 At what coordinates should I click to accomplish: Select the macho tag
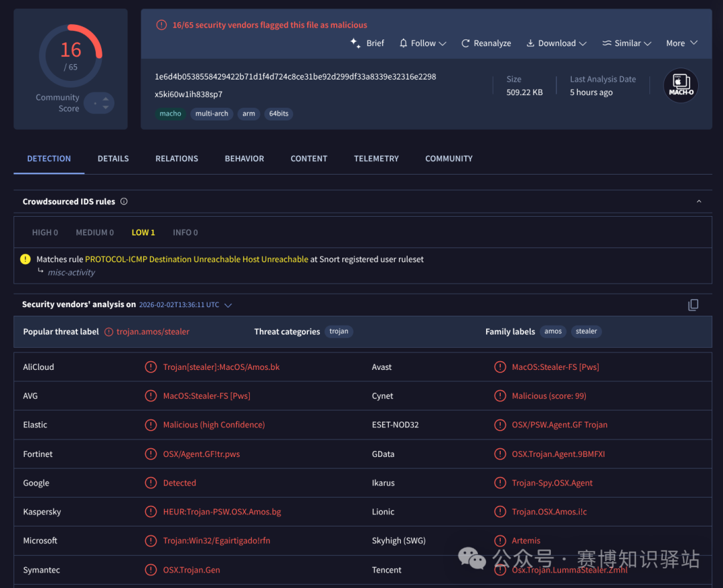[170, 113]
